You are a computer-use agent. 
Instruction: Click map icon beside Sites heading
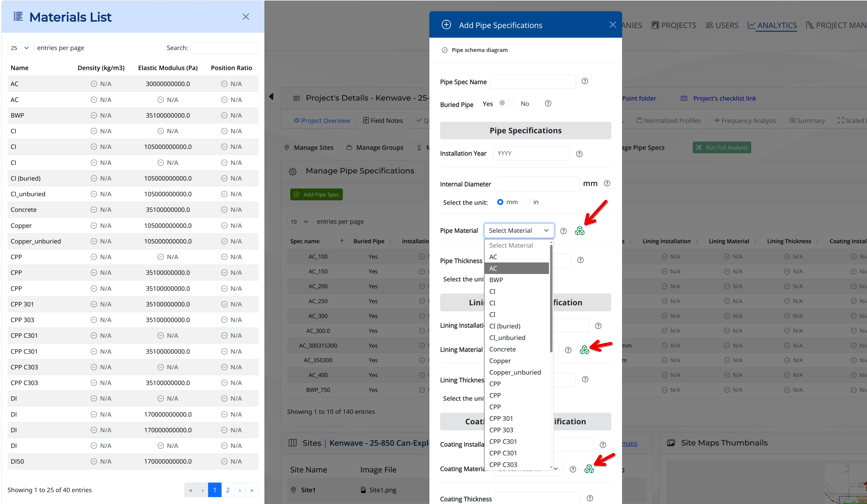pos(292,443)
